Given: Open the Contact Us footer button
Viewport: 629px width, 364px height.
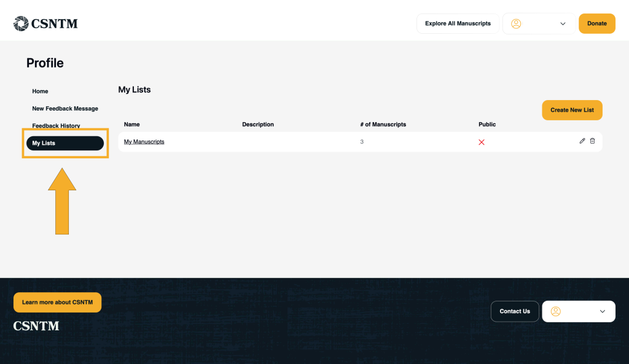Looking at the screenshot, I should coord(515,311).
